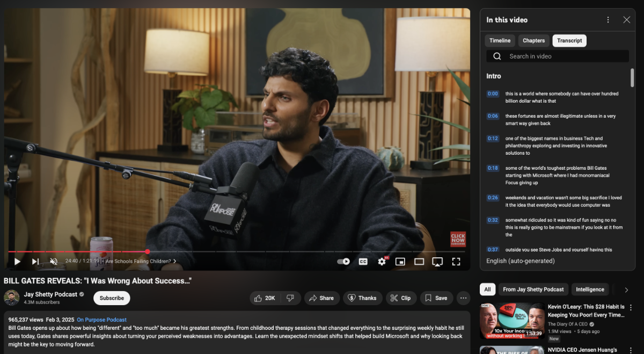Jump to transcript timestamp 0:12
Image resolution: width=644 pixels, height=354 pixels.
493,139
